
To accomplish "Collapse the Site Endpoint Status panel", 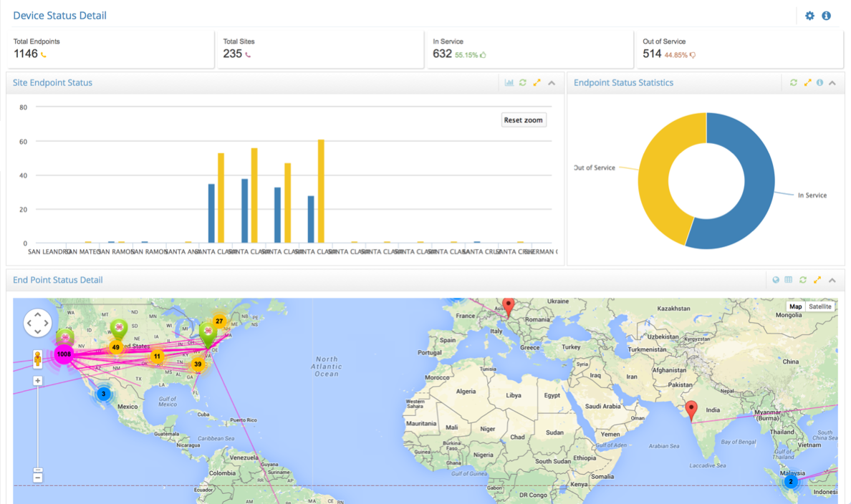I will [x=552, y=83].
